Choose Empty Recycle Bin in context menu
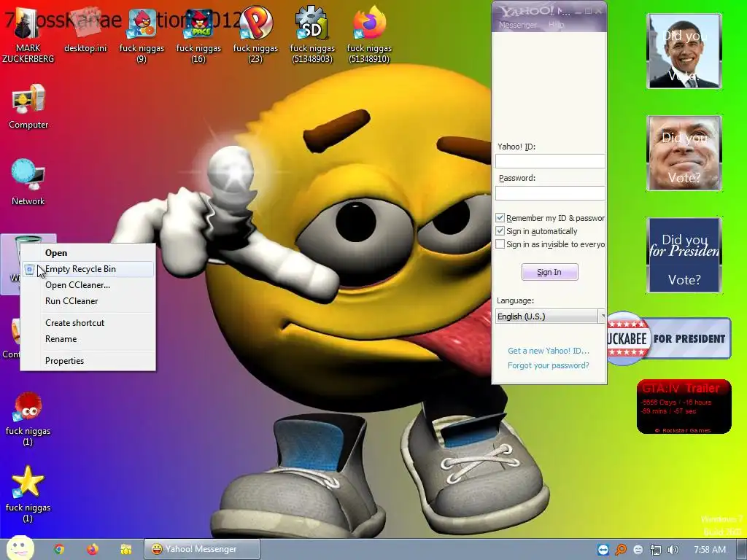This screenshot has width=747, height=560. [88, 269]
